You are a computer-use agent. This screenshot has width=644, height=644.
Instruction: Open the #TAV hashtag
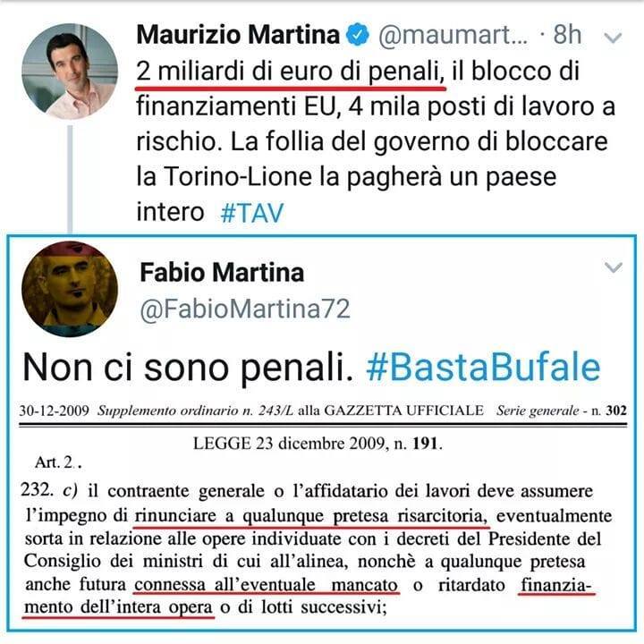pos(252,213)
